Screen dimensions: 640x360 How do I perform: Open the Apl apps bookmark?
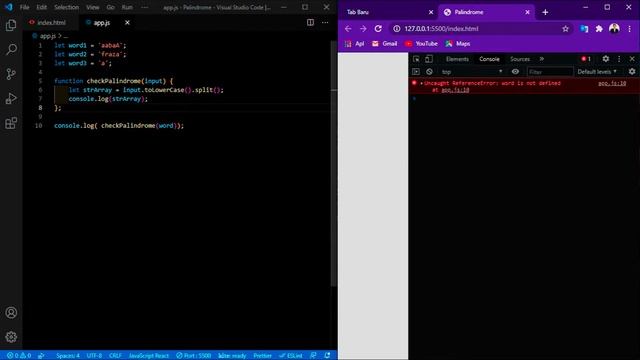354,44
